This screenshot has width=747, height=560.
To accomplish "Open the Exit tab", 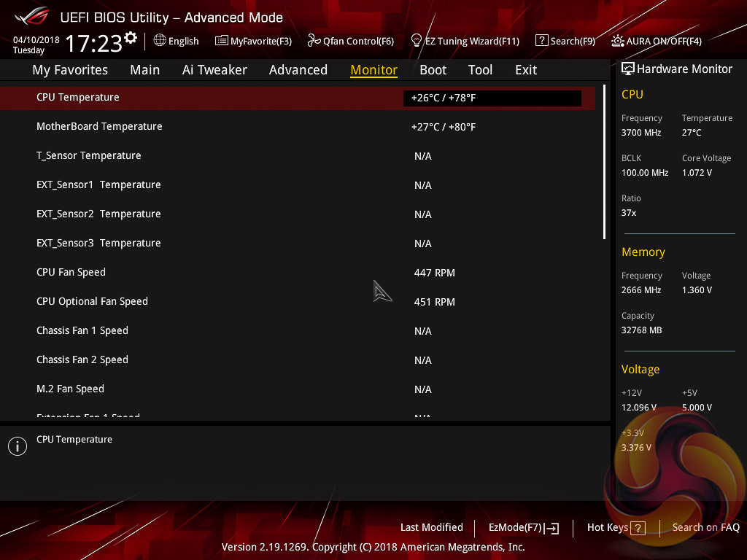I will pyautogui.click(x=526, y=70).
